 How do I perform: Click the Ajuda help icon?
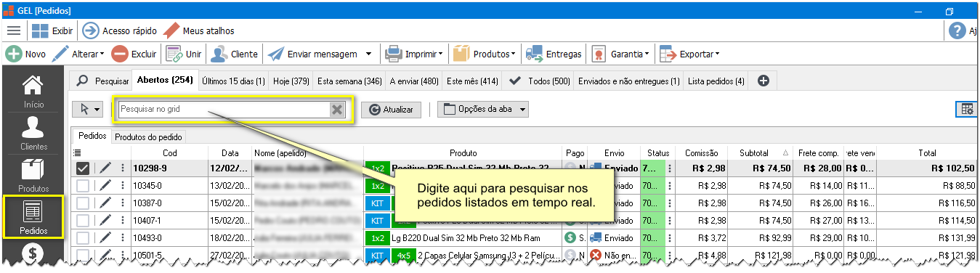coord(957,30)
